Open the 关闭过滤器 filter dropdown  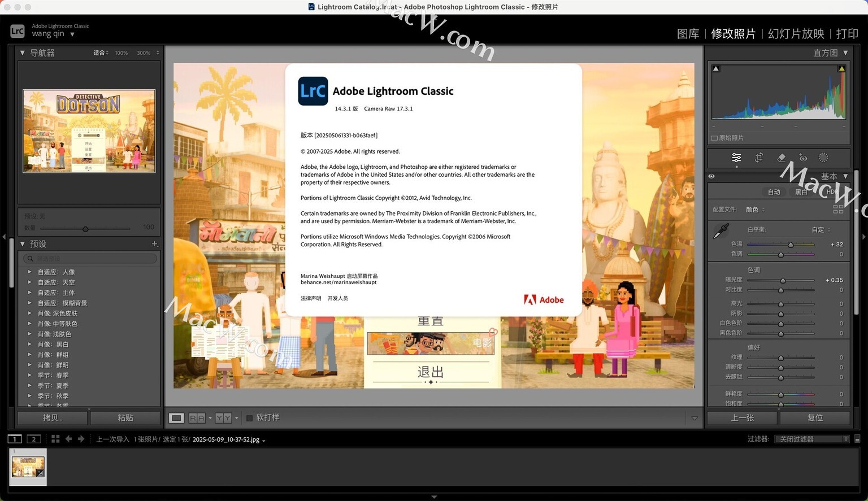tap(812, 439)
